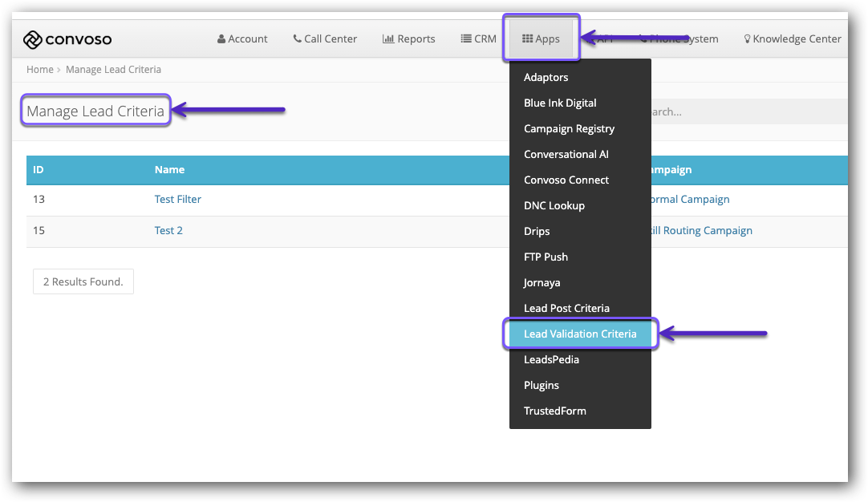Click Manage Lead Criteria in the breadcrumb
Viewport: 868px width, 502px height.
click(113, 70)
